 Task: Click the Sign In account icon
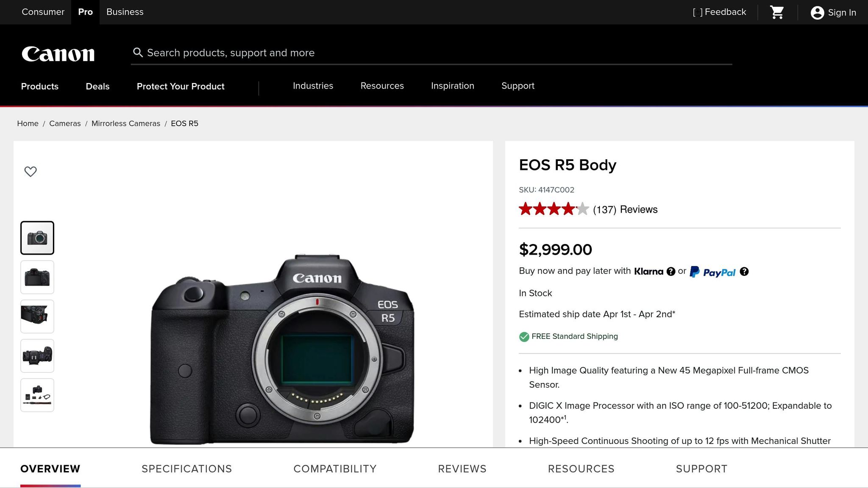coord(817,13)
